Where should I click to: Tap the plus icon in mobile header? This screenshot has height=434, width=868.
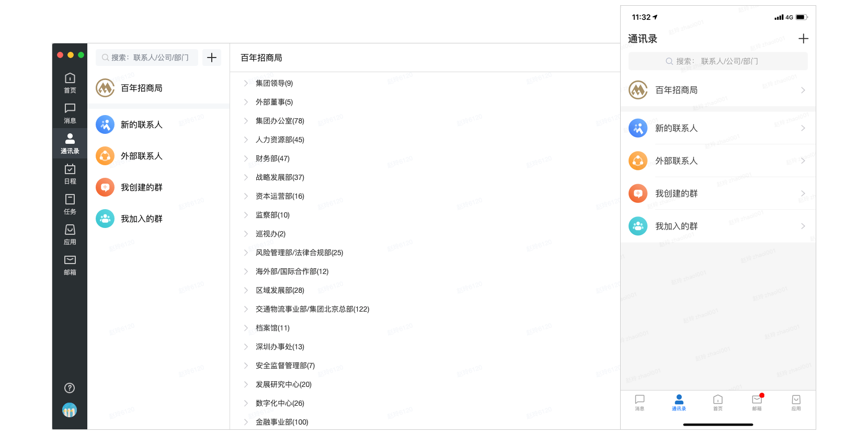pyautogui.click(x=803, y=39)
